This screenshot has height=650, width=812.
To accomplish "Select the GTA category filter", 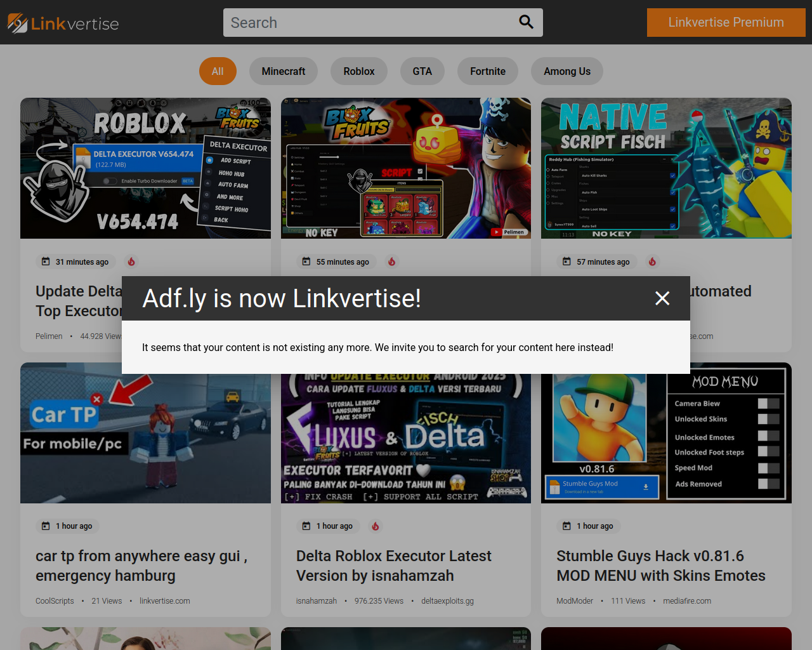I will (422, 71).
